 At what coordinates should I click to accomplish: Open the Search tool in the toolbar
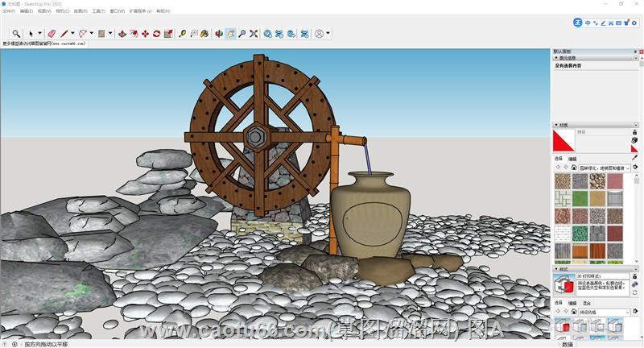16,34
